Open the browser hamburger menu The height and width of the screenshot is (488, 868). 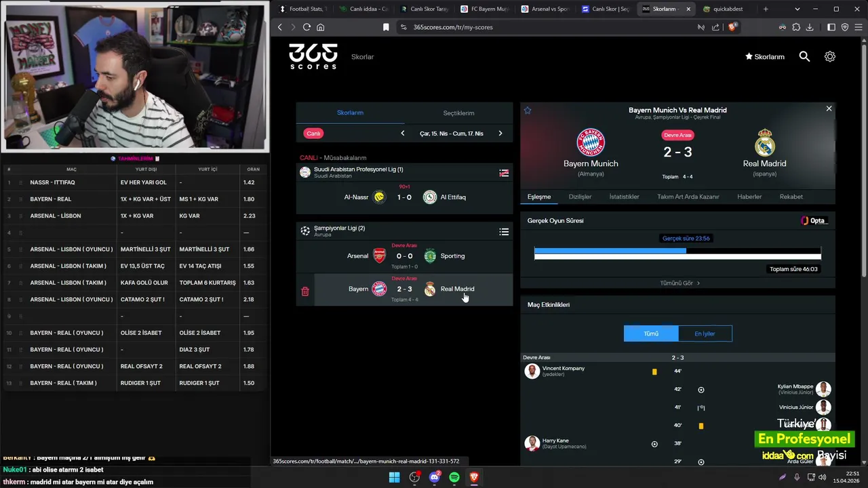[x=859, y=27]
